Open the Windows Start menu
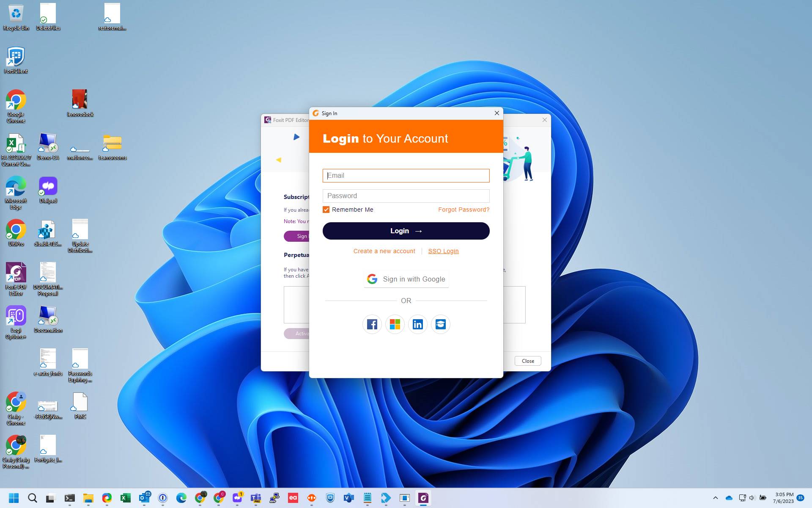The image size is (812, 508). (14, 498)
